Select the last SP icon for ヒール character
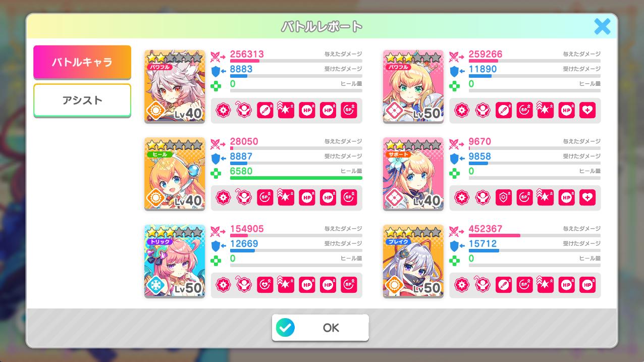The image size is (644, 362). pos(349,197)
